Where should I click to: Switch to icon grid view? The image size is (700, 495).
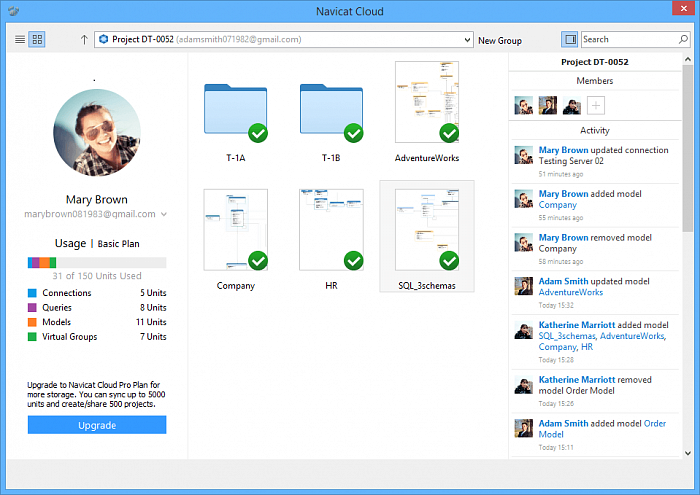[37, 40]
